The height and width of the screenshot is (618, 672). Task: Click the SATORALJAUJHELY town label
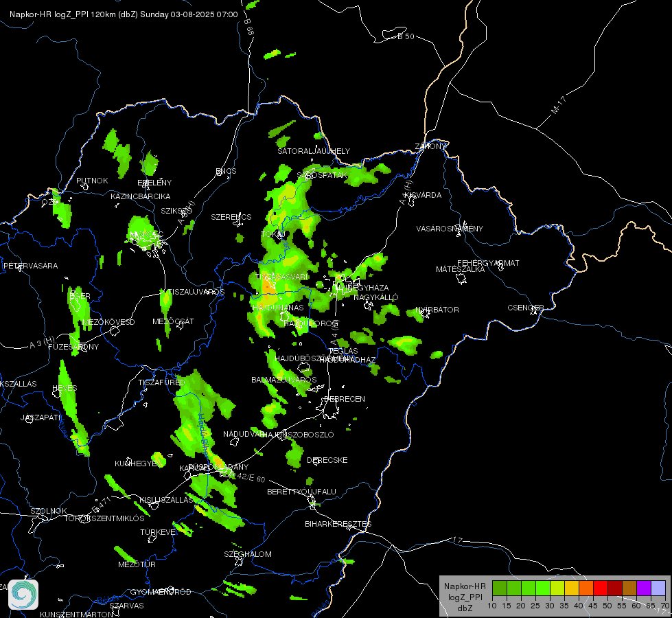pyautogui.click(x=314, y=151)
